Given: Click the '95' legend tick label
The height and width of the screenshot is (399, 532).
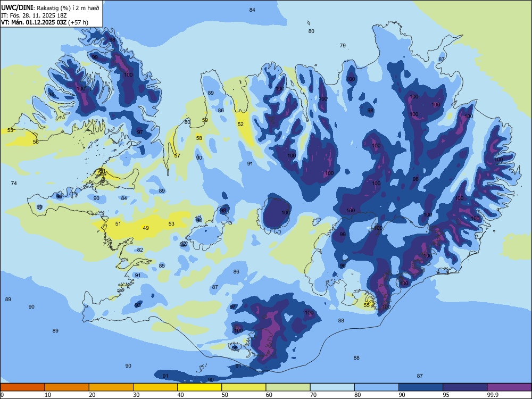Looking at the screenshot, I should [x=446, y=395].
